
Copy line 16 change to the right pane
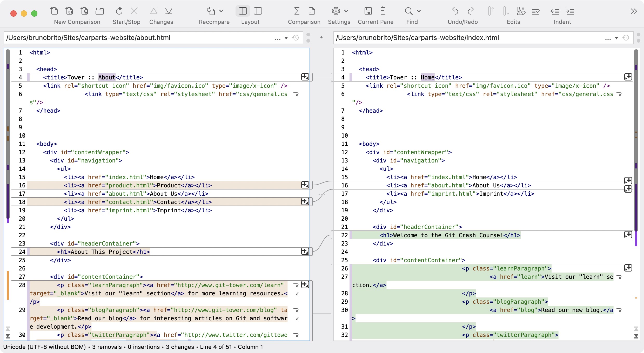click(x=305, y=185)
